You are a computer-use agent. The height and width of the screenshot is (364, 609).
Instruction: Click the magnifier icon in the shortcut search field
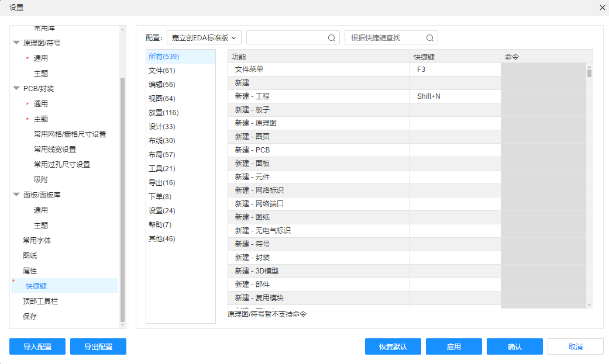click(429, 38)
